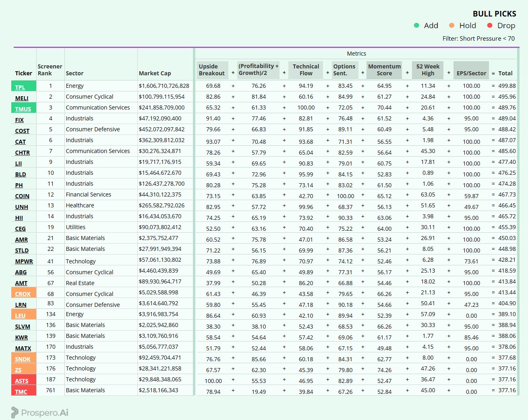Open the TPL ticker link
The height and width of the screenshot is (420, 528).
20,87
